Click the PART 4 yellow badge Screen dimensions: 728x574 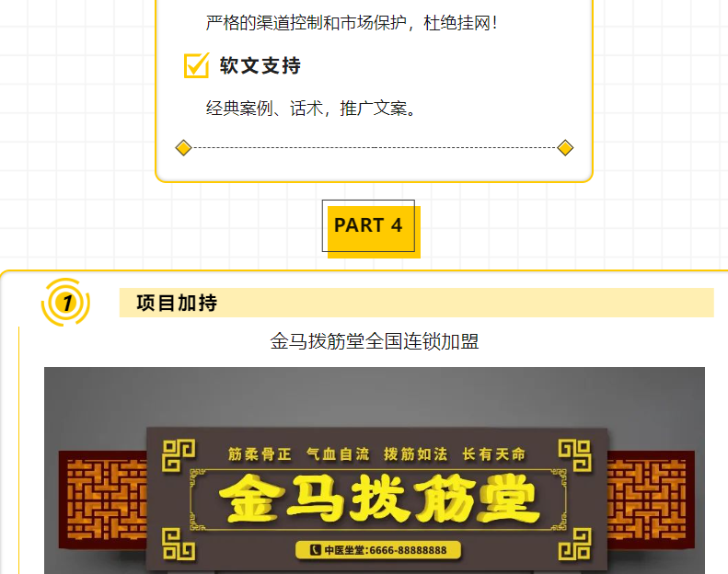pyautogui.click(x=371, y=229)
